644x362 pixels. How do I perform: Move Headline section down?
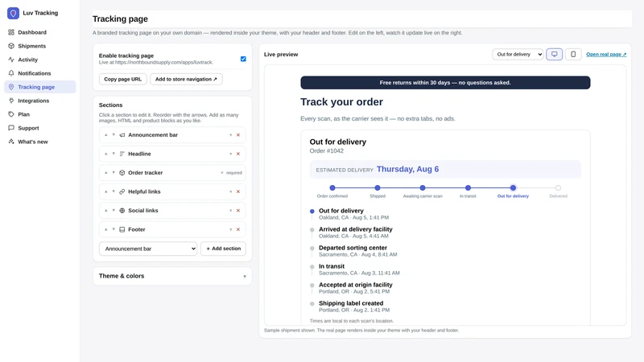(114, 154)
